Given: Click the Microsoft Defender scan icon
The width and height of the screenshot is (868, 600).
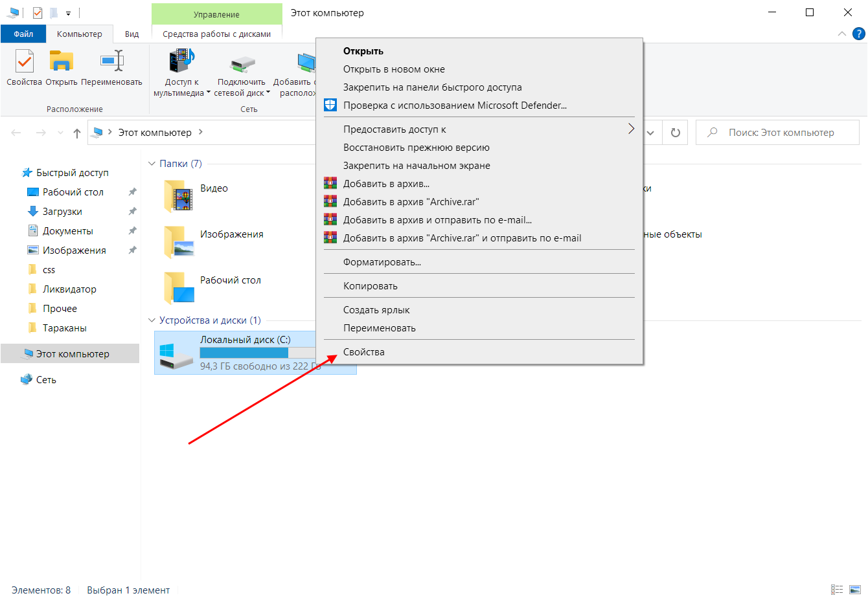Looking at the screenshot, I should 330,104.
